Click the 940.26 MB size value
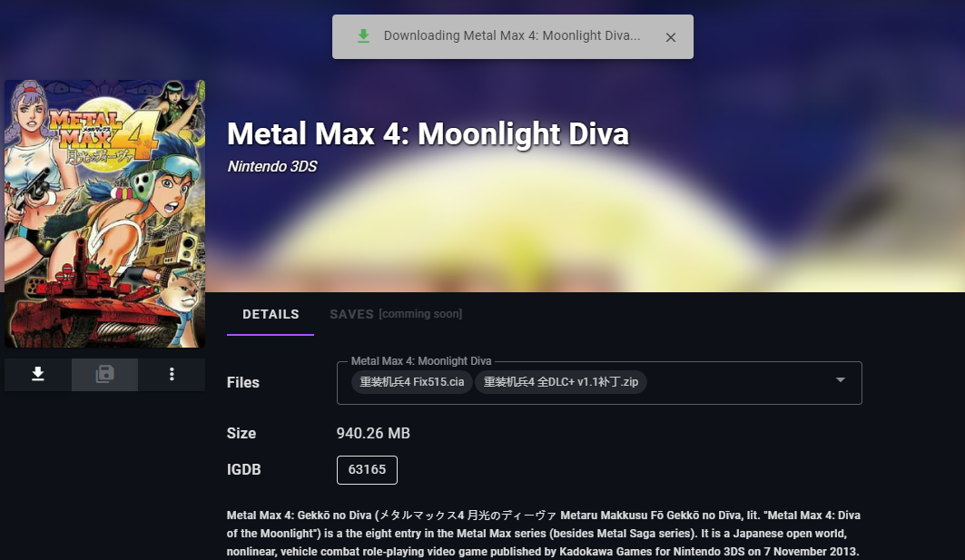The height and width of the screenshot is (560, 965). click(373, 434)
